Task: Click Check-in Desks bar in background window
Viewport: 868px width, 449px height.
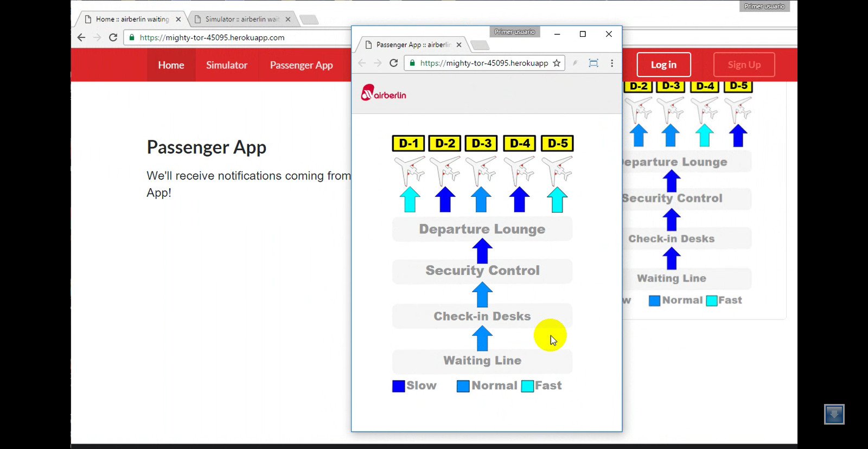Action: (x=688, y=239)
